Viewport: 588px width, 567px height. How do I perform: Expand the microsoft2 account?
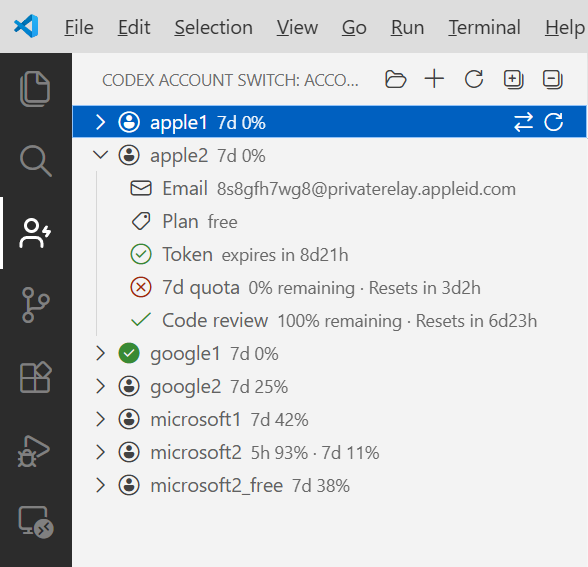click(x=100, y=452)
